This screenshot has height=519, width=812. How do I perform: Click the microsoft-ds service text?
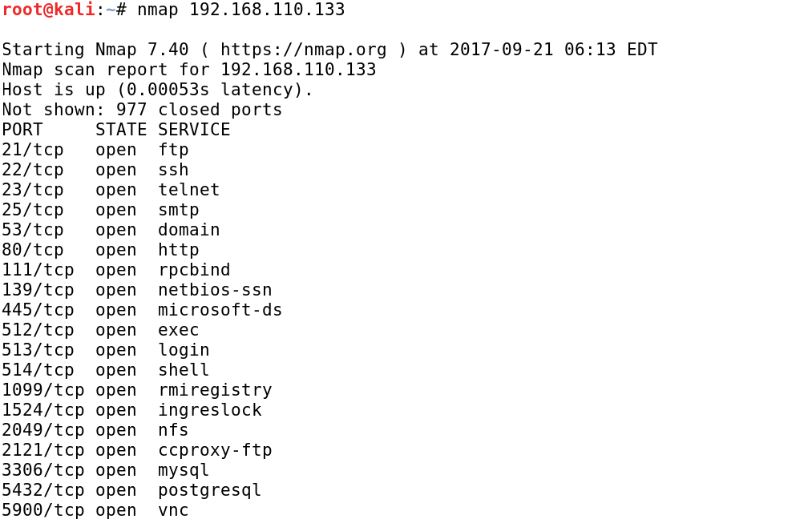pyautogui.click(x=220, y=310)
